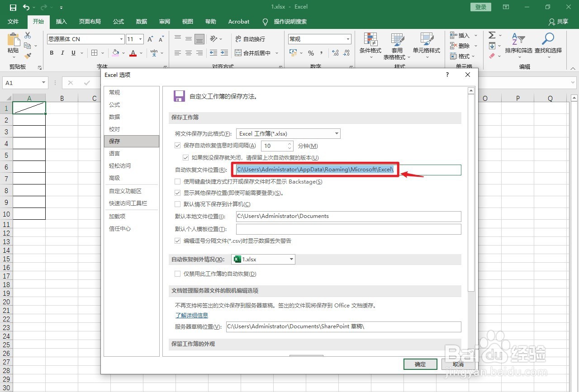Image resolution: width=579 pixels, height=392 pixels.
Task: Select the Italic formatting icon
Action: [62, 53]
